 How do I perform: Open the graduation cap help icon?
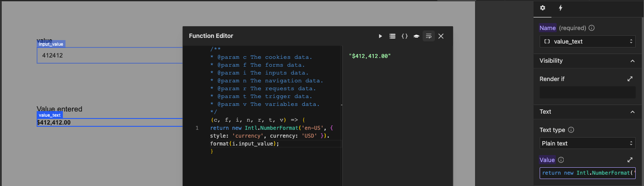[417, 36]
